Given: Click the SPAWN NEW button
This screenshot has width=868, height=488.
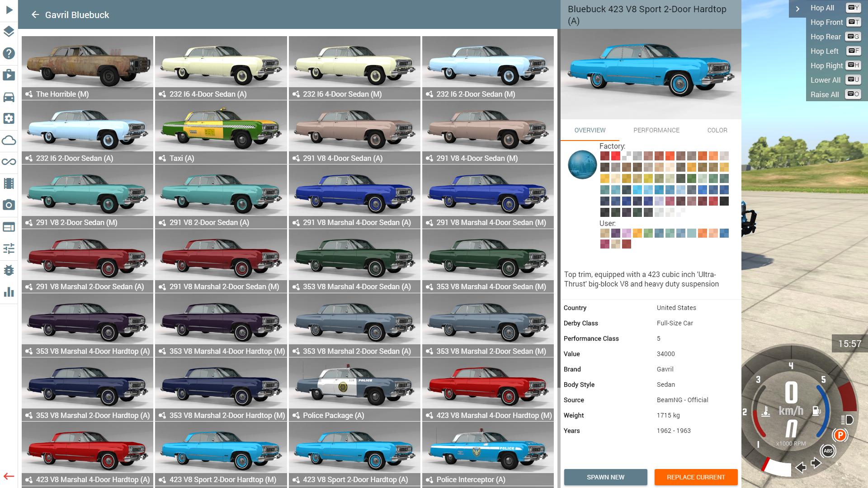Looking at the screenshot, I should coord(605,477).
